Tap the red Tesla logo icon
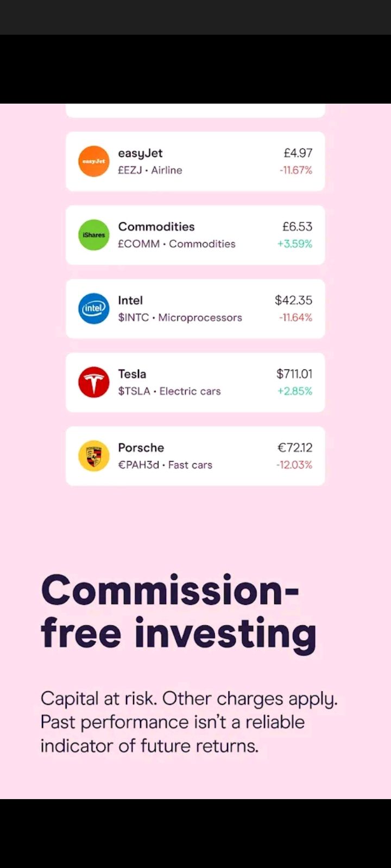Viewport: 391px width, 868px height. 94,382
